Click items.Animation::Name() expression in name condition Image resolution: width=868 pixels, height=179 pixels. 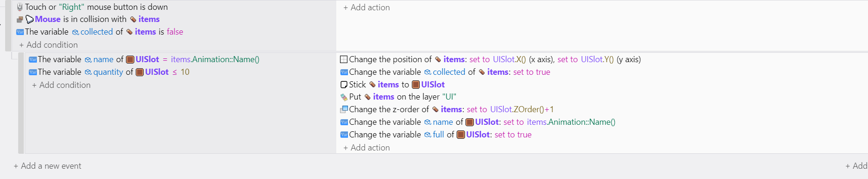point(215,59)
